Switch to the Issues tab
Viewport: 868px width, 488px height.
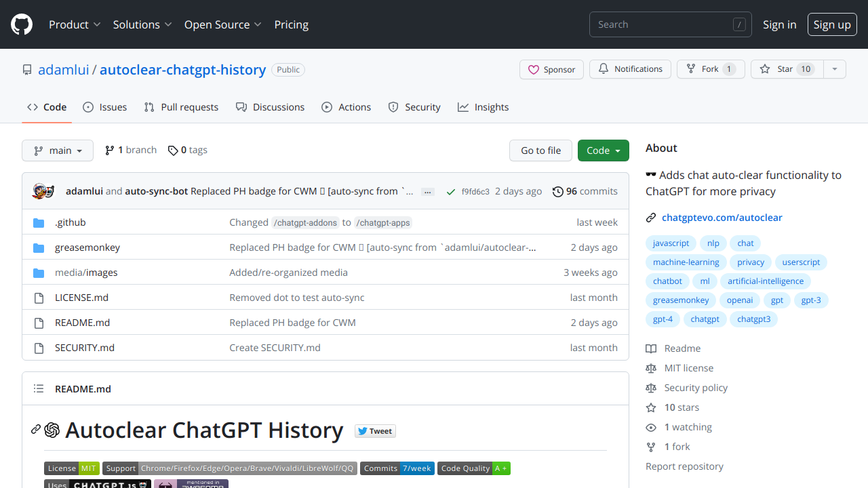point(105,107)
